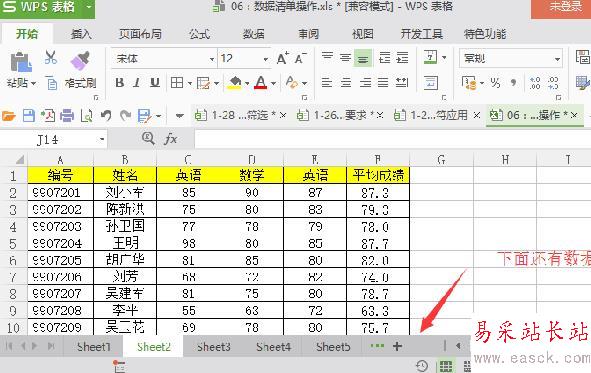Click merge and center icon
The width and height of the screenshot is (591, 373).
pos(430,58)
